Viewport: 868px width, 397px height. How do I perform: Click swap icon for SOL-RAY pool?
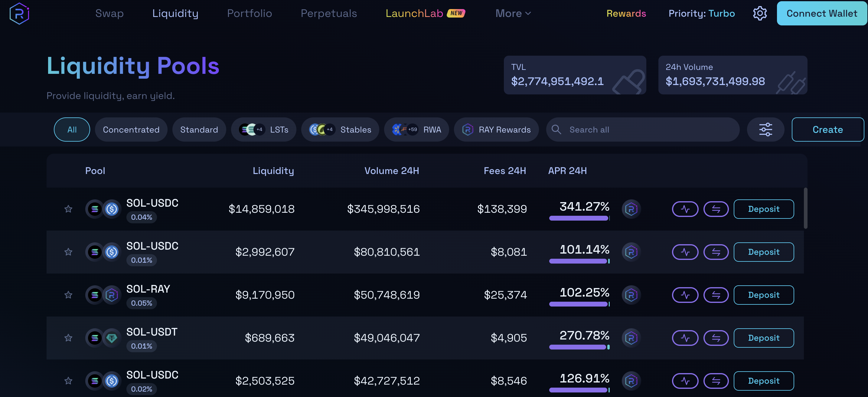point(716,295)
